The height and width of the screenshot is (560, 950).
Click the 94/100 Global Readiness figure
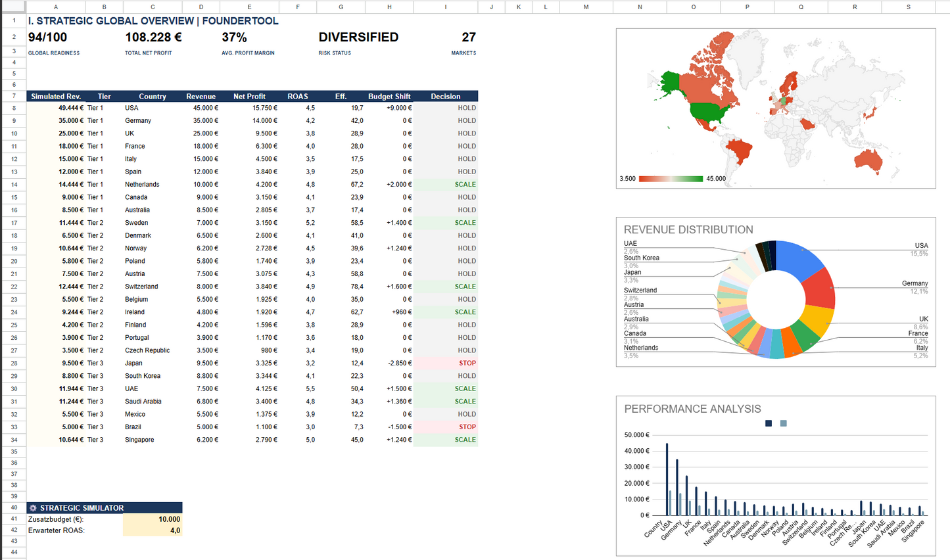(47, 37)
